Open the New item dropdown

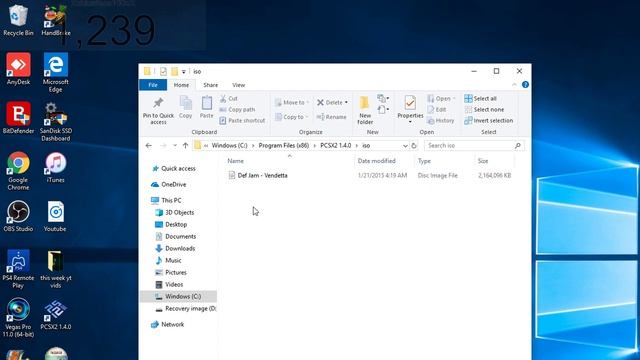point(383,98)
